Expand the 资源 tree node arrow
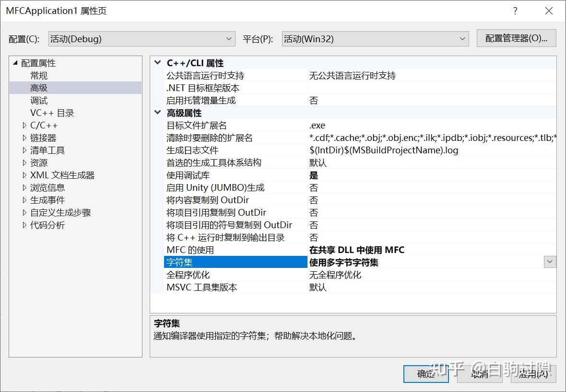This screenshot has width=566, height=392. (24, 162)
